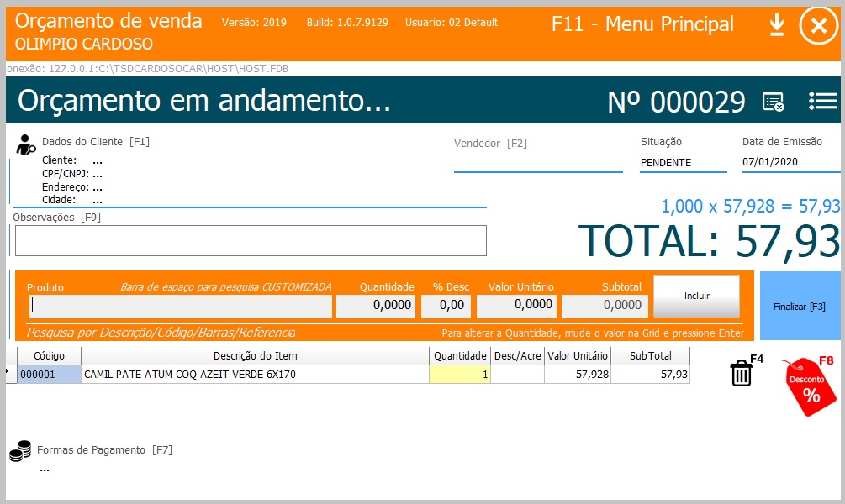Viewport: 845px width, 504px height.
Task: Click the Observações [F9] label
Action: [x=56, y=217]
